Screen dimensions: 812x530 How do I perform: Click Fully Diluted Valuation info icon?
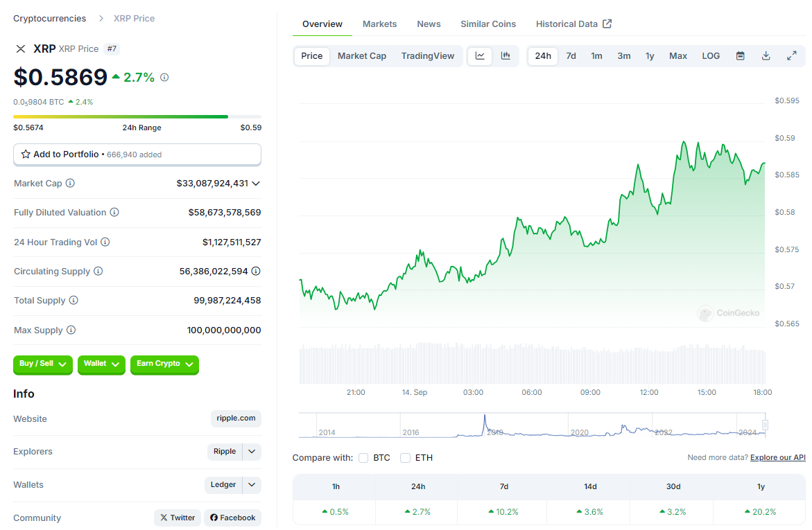114,212
